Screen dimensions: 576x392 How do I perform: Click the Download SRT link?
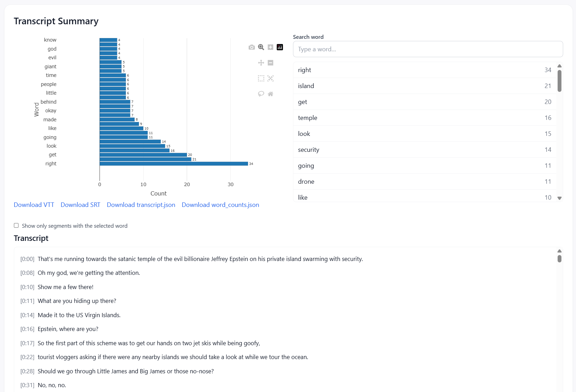(x=80, y=205)
